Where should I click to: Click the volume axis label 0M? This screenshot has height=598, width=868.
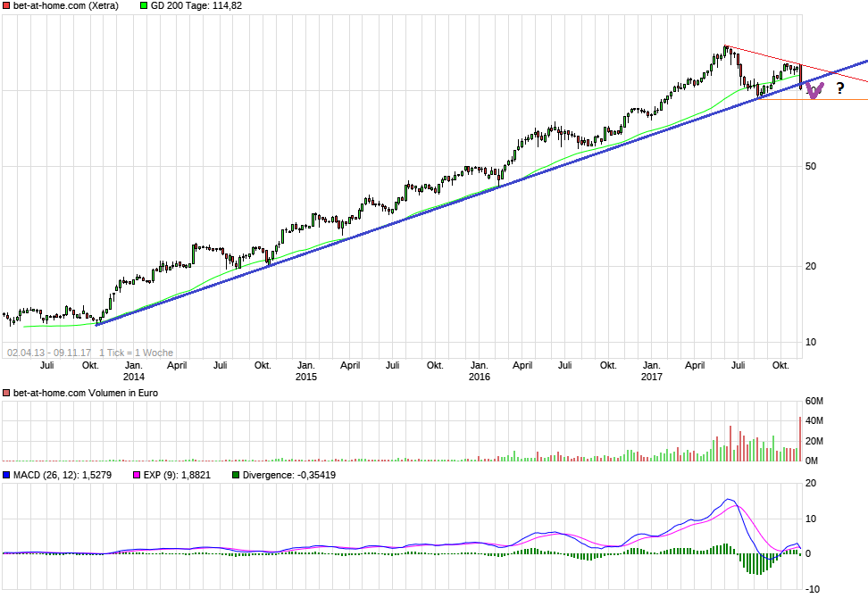[x=812, y=461]
